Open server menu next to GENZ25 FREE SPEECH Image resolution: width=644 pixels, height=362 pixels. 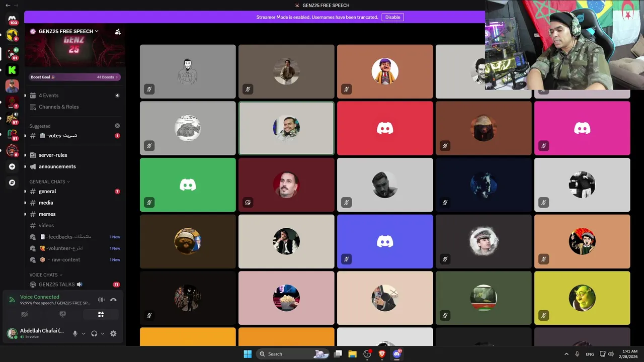point(97,31)
